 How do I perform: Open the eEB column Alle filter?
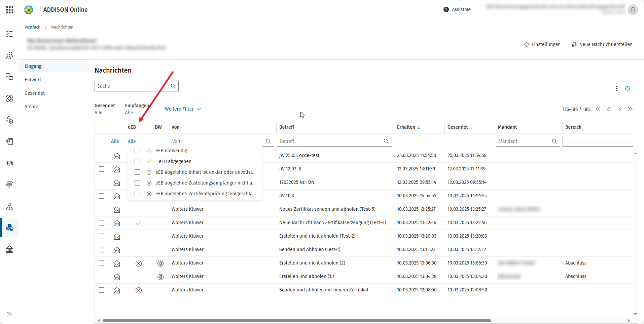[x=132, y=141]
